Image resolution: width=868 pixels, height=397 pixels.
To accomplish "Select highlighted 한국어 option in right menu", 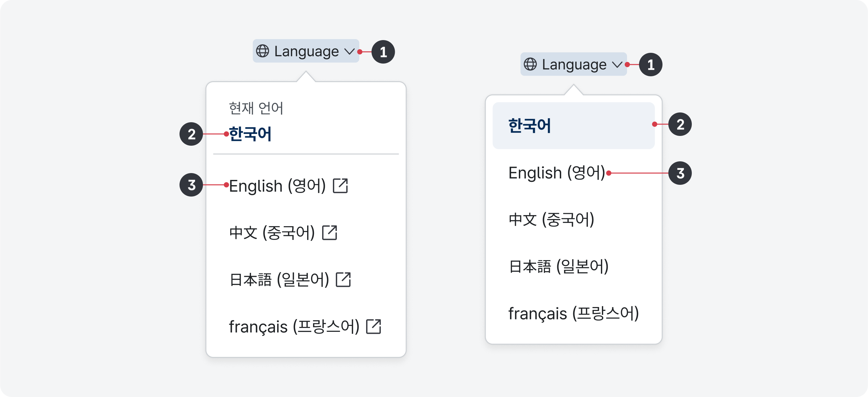I will pos(573,125).
